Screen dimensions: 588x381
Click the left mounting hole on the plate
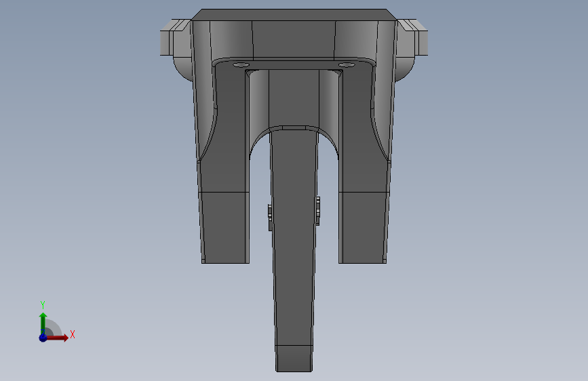pyautogui.click(x=240, y=65)
